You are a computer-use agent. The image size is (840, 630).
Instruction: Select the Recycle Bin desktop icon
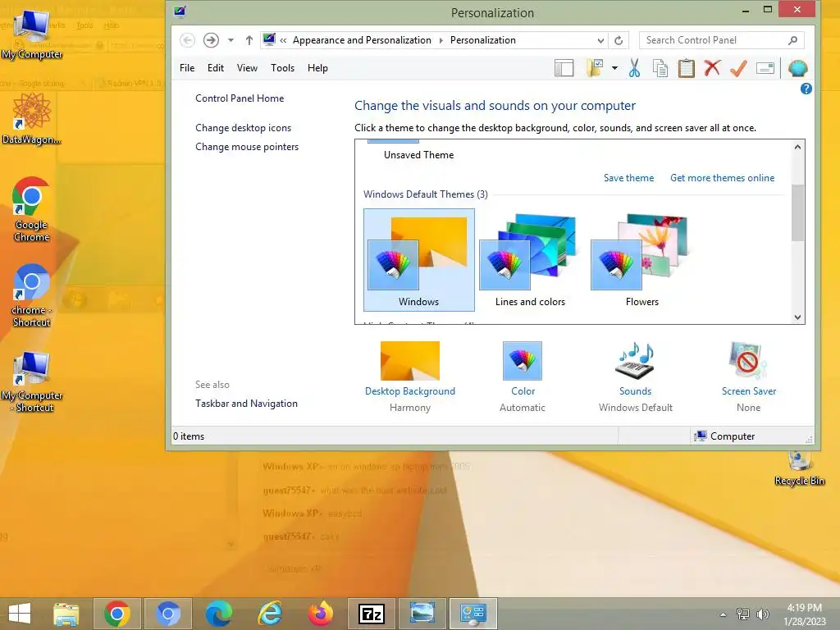(x=799, y=468)
